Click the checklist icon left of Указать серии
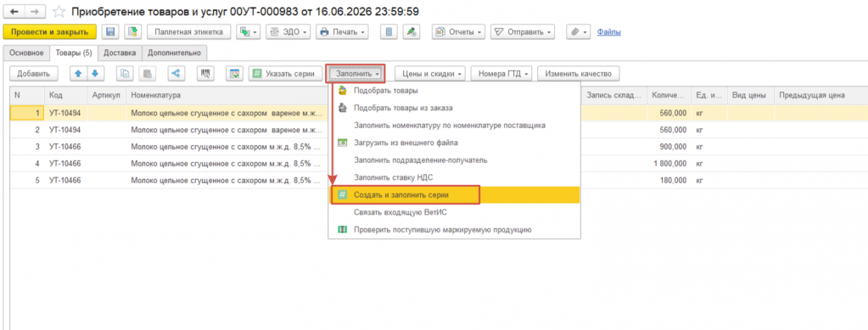 coord(234,73)
